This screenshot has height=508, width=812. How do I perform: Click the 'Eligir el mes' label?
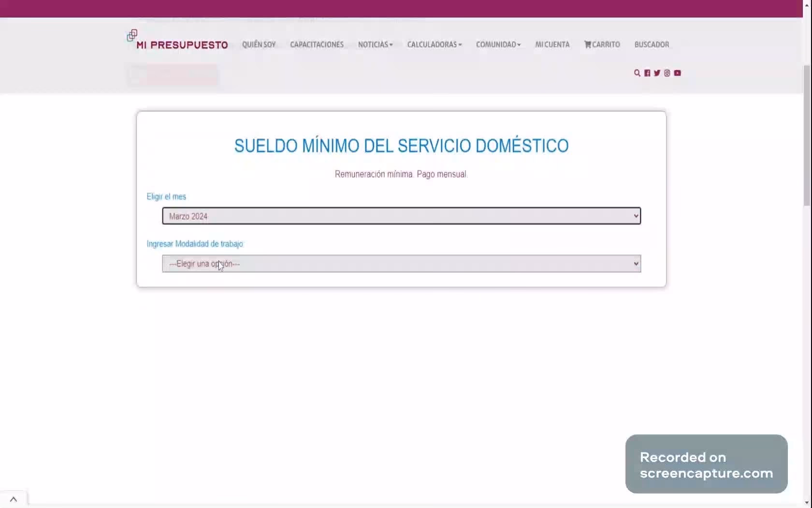pyautogui.click(x=166, y=196)
